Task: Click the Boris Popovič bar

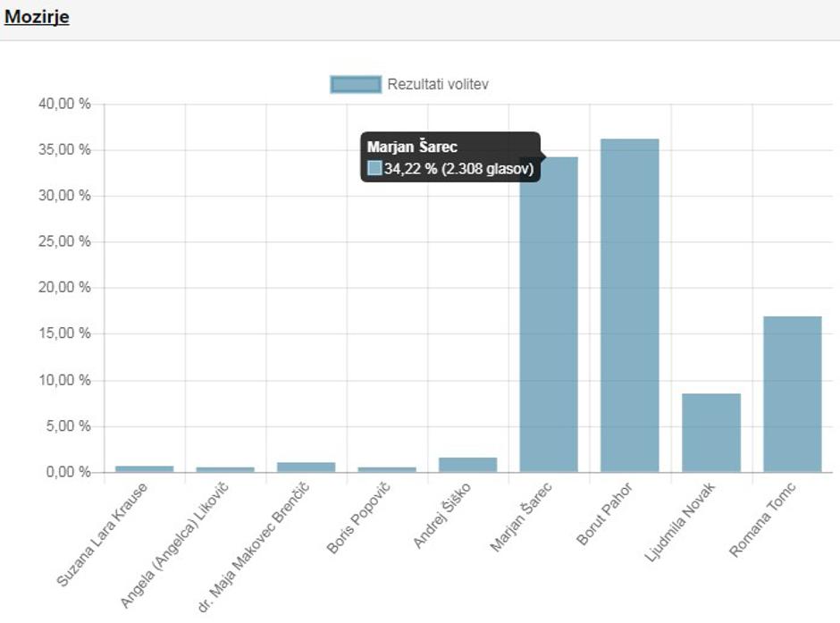Action: click(387, 468)
